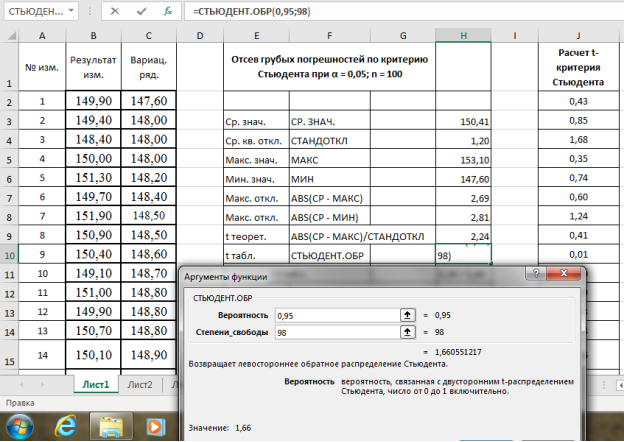
Task: Open Name Box function dropdown
Action: [x=71, y=11]
